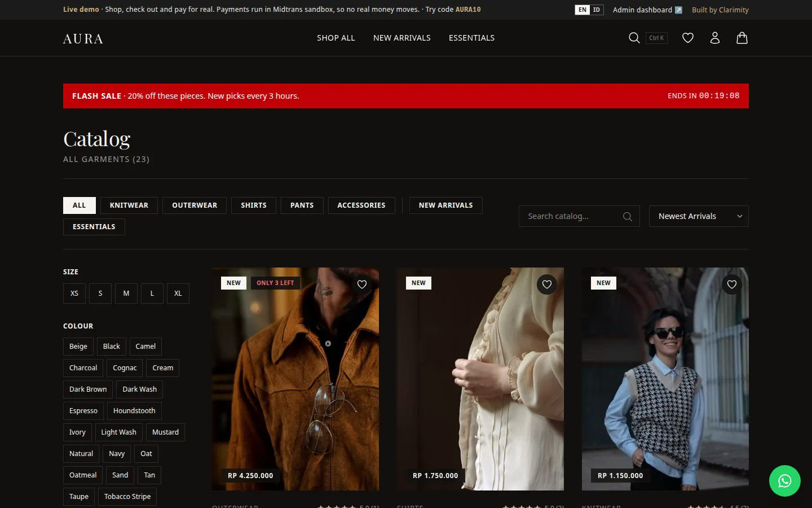
Task: Select the NEW ARRIVALS filter chip
Action: pos(446,205)
